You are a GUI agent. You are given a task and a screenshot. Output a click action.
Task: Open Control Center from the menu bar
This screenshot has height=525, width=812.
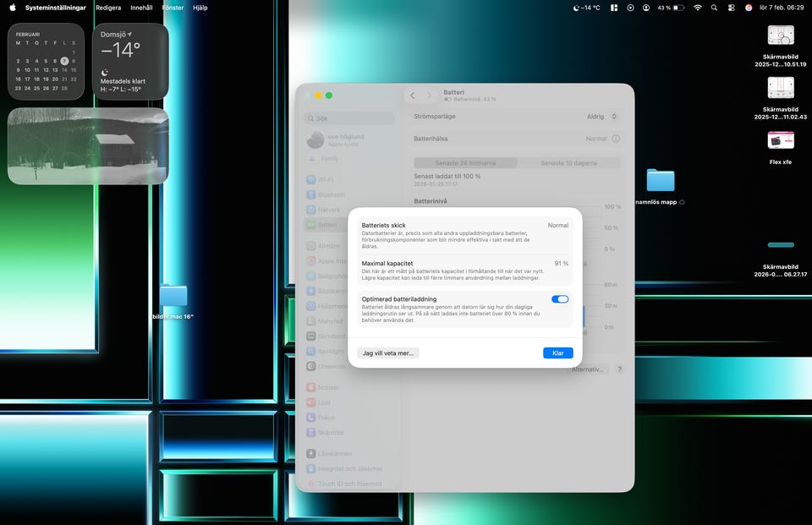click(x=731, y=8)
